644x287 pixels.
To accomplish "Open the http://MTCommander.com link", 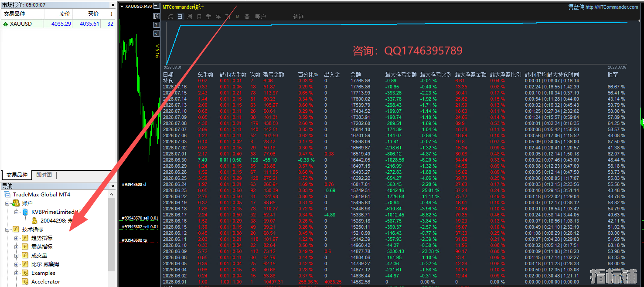I will pos(612,7).
